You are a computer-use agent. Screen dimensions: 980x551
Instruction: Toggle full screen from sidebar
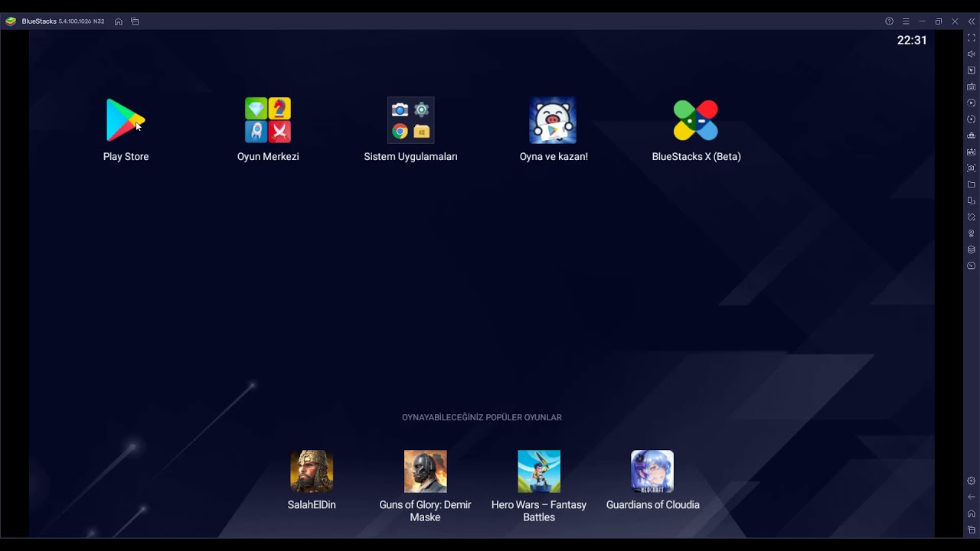coord(972,37)
